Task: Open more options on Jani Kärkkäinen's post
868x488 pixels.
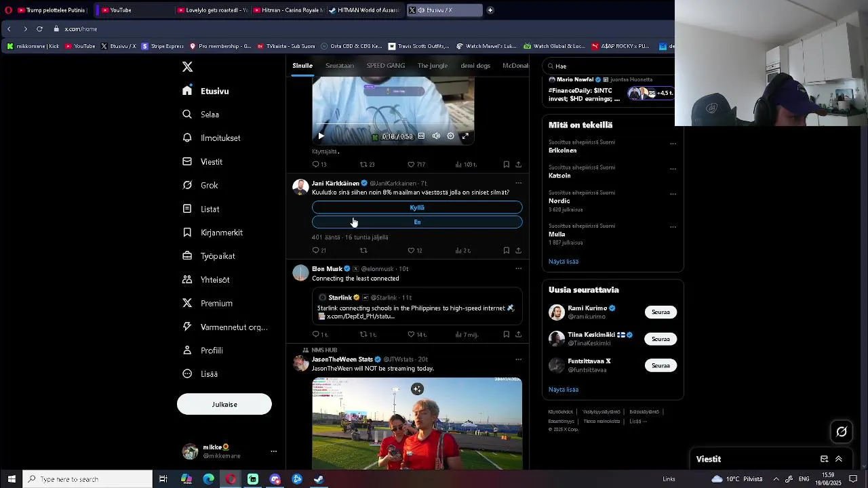Action: click(518, 183)
